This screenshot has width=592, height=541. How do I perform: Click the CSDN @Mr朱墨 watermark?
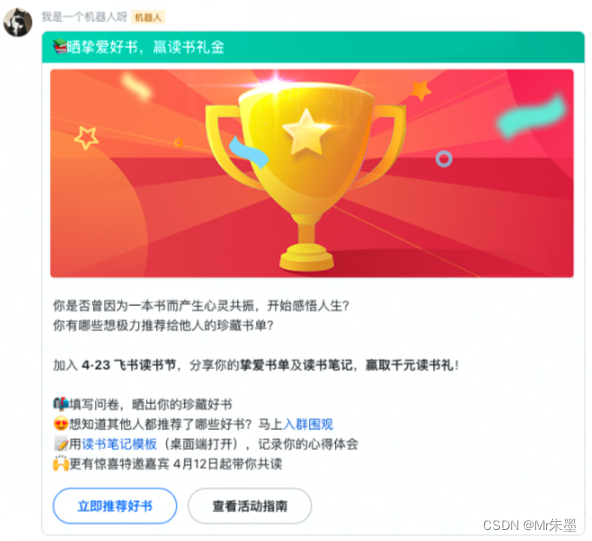coord(530,525)
